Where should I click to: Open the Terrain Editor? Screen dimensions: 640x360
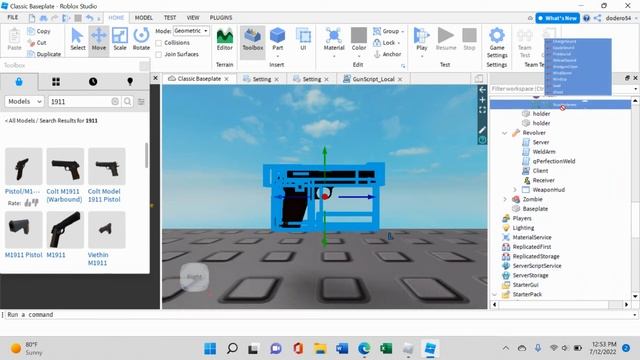pyautogui.click(x=224, y=39)
